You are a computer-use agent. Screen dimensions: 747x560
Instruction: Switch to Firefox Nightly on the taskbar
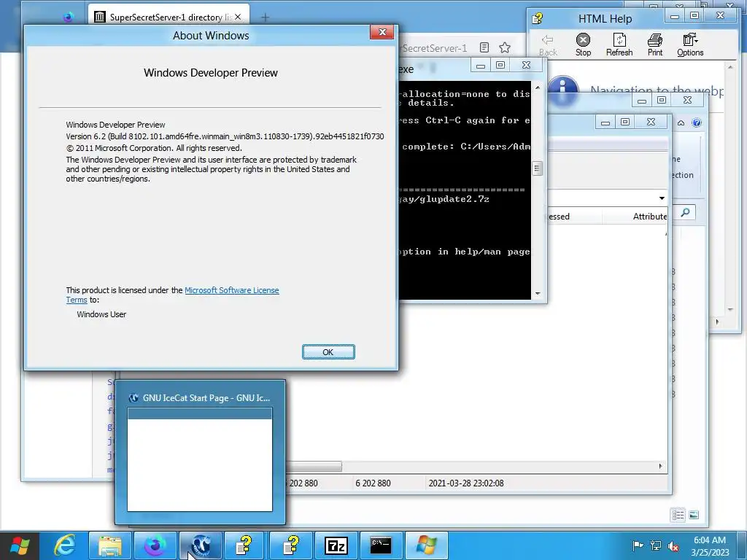click(x=155, y=545)
